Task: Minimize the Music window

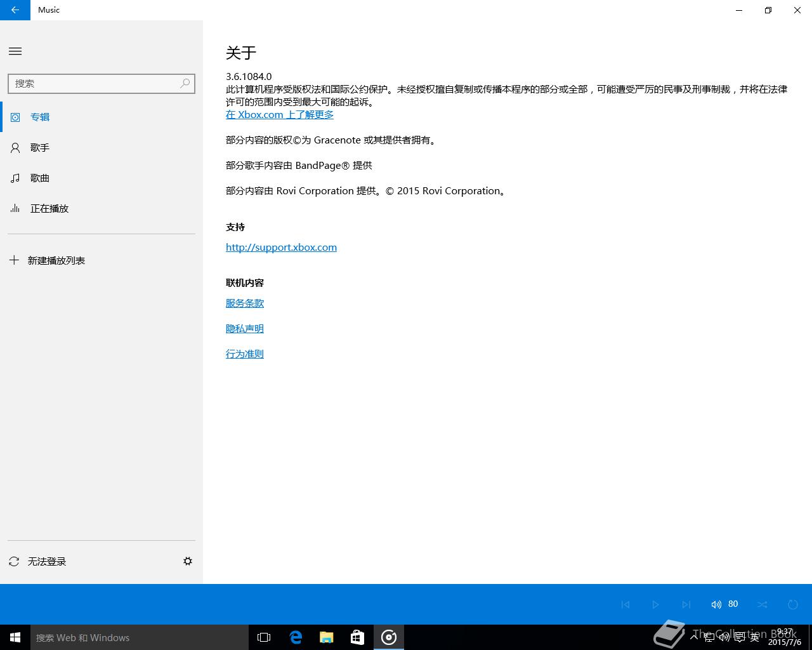Action: [739, 10]
